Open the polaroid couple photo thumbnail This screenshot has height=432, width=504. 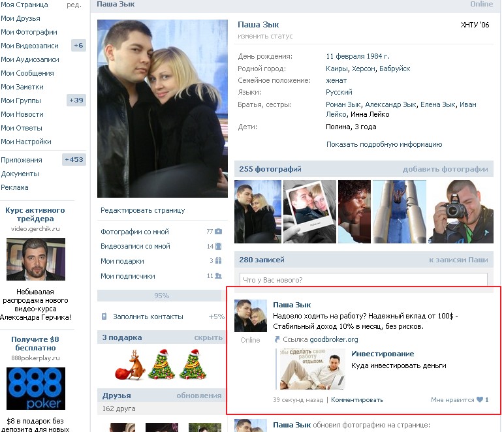(309, 211)
